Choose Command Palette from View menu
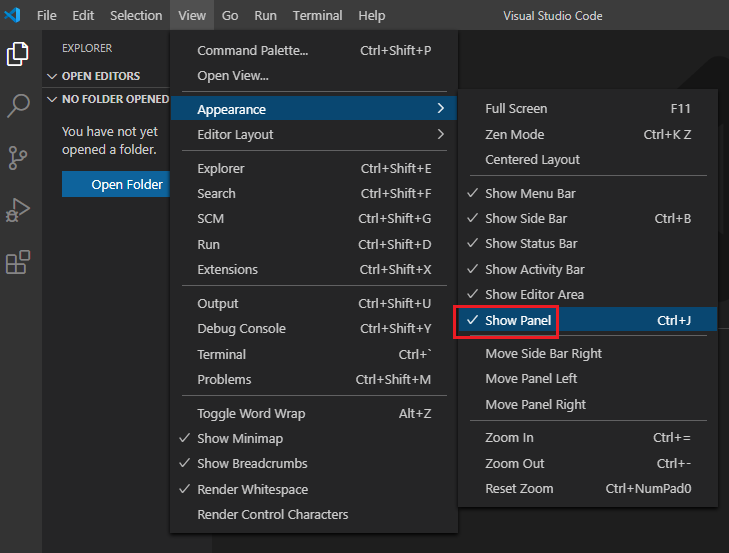Image resolution: width=729 pixels, height=553 pixels. point(314,50)
